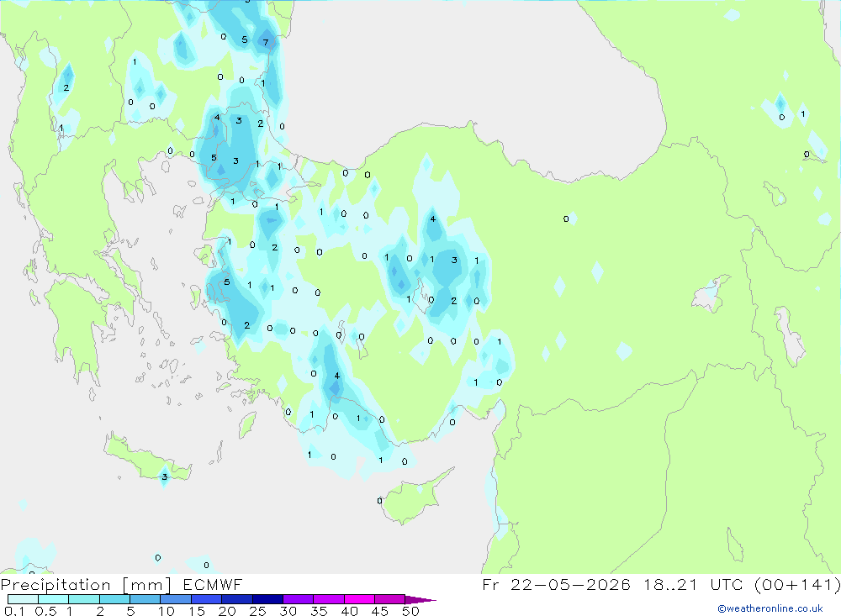The height and width of the screenshot is (616, 841).
Task: Click the 20–25 mm dark blue legend swatch
Action: point(236,599)
